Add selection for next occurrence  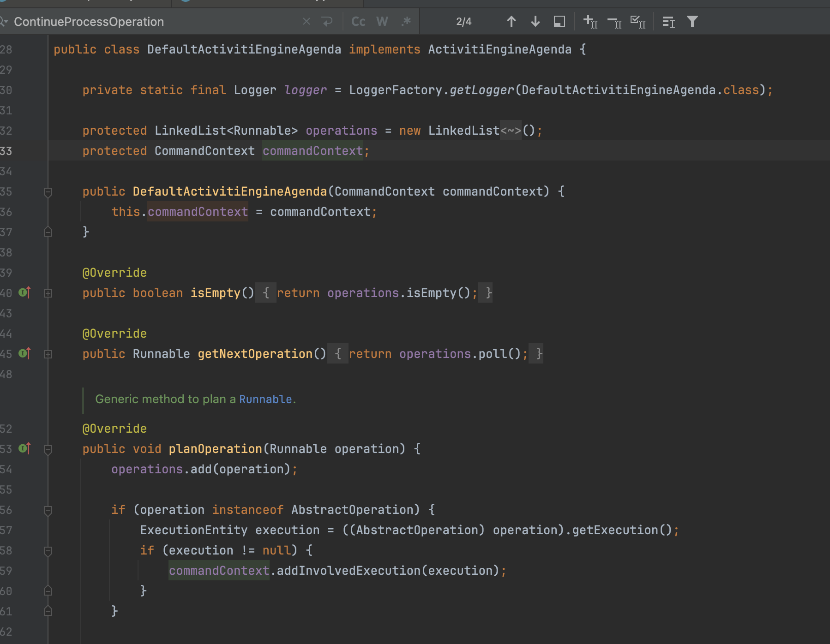click(x=590, y=22)
